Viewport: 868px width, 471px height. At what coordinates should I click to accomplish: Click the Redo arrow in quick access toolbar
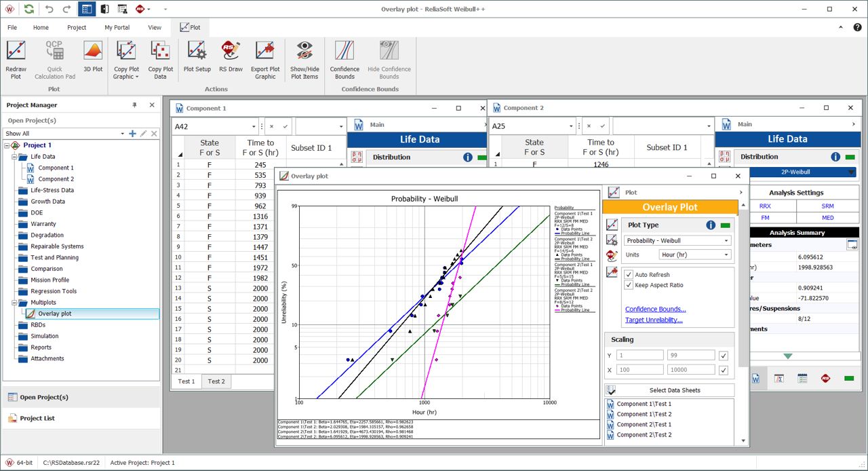[x=66, y=9]
